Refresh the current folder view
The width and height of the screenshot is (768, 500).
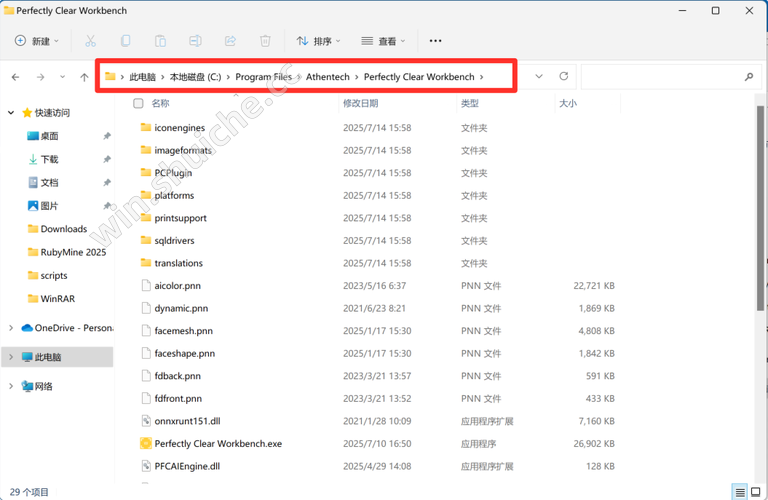coord(564,76)
